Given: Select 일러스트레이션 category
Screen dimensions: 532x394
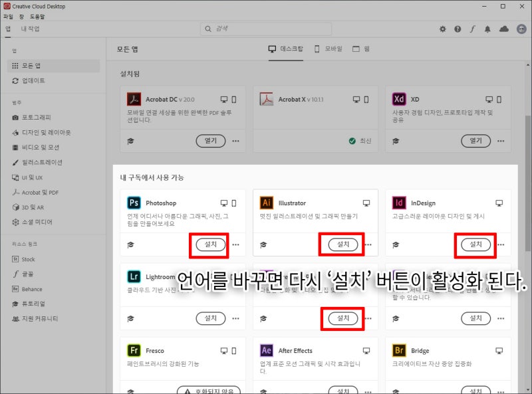Looking at the screenshot, I should click(37, 162).
